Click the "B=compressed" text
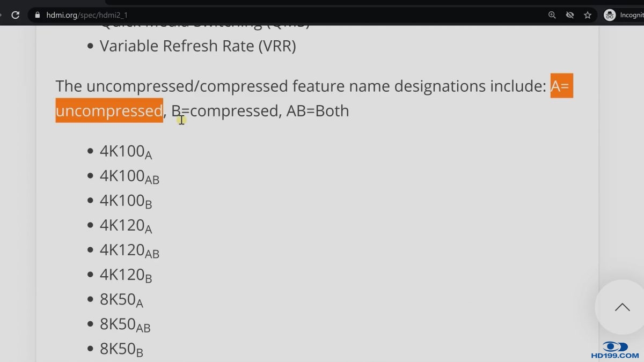 [x=225, y=110]
